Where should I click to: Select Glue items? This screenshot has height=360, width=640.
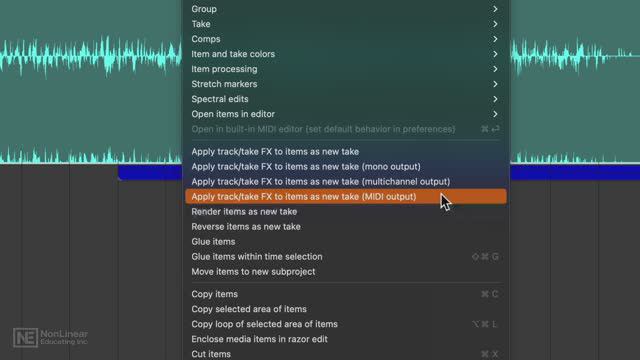pos(346,242)
